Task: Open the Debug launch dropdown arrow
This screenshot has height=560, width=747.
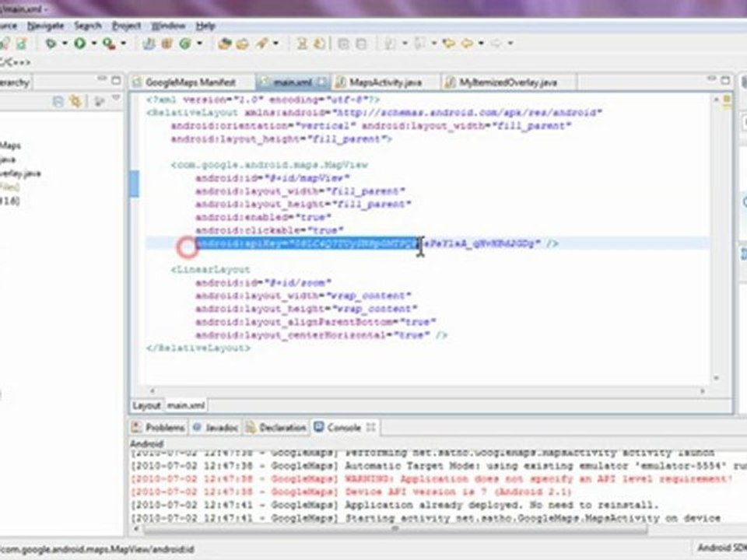Action: point(65,44)
